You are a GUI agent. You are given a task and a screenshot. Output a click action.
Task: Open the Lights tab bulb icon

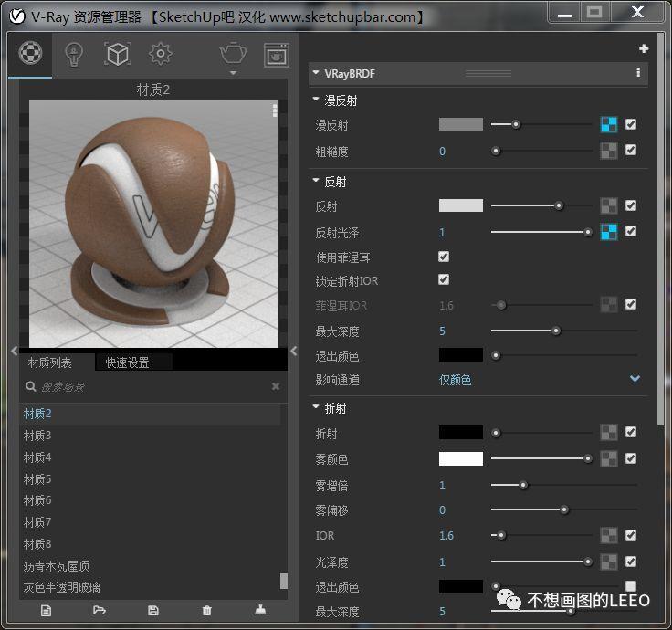pyautogui.click(x=73, y=55)
